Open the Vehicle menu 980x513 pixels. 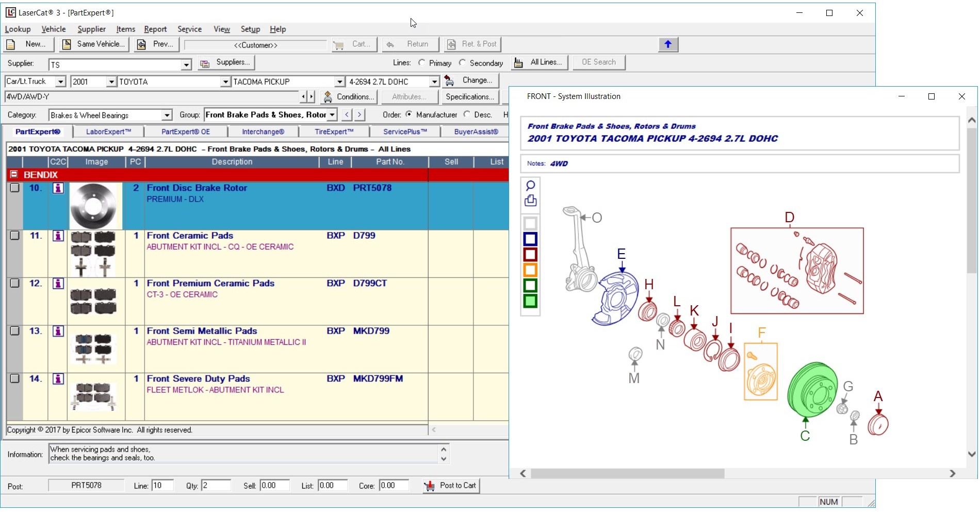point(53,29)
